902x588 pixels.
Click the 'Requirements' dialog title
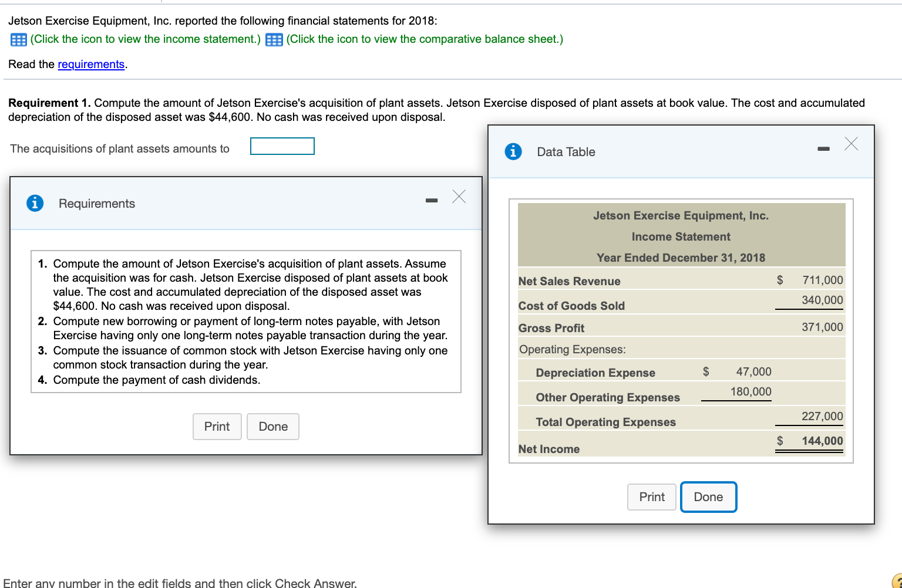(97, 204)
